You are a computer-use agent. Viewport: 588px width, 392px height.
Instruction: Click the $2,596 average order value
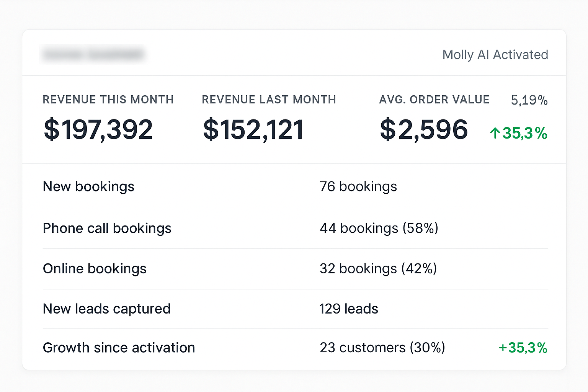pos(424,130)
